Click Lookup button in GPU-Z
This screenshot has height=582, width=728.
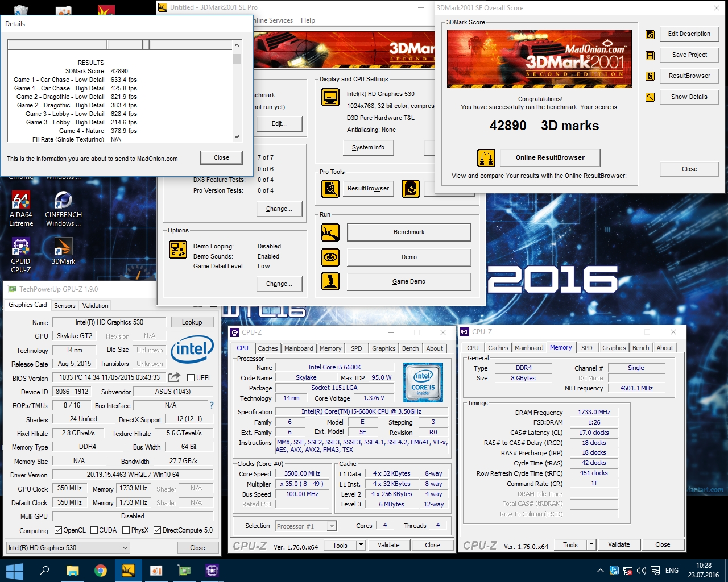192,322
